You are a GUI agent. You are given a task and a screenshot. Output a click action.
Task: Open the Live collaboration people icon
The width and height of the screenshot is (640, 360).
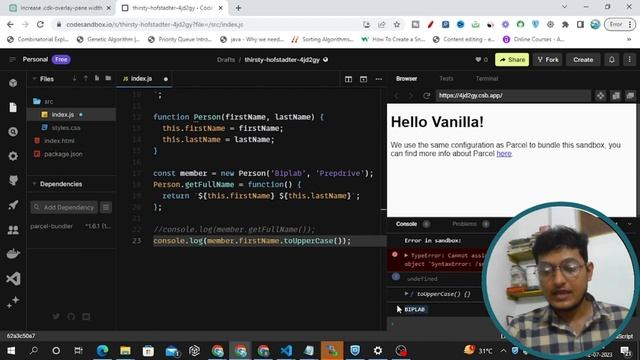tap(13, 230)
